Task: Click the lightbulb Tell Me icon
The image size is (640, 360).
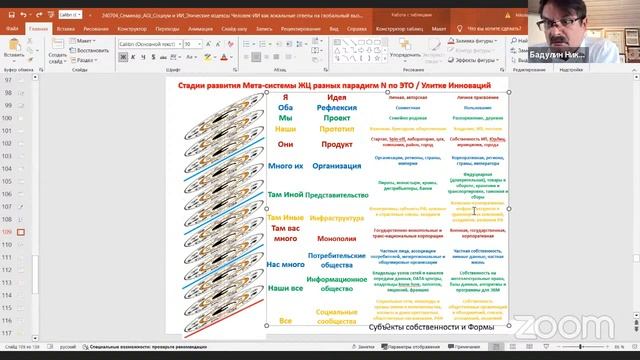Action: click(460, 29)
